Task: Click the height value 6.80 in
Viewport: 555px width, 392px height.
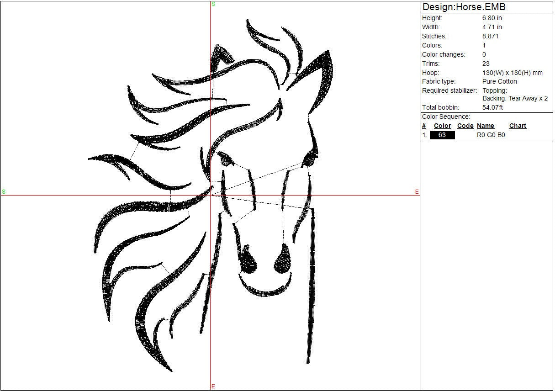Action: pyautogui.click(x=492, y=18)
